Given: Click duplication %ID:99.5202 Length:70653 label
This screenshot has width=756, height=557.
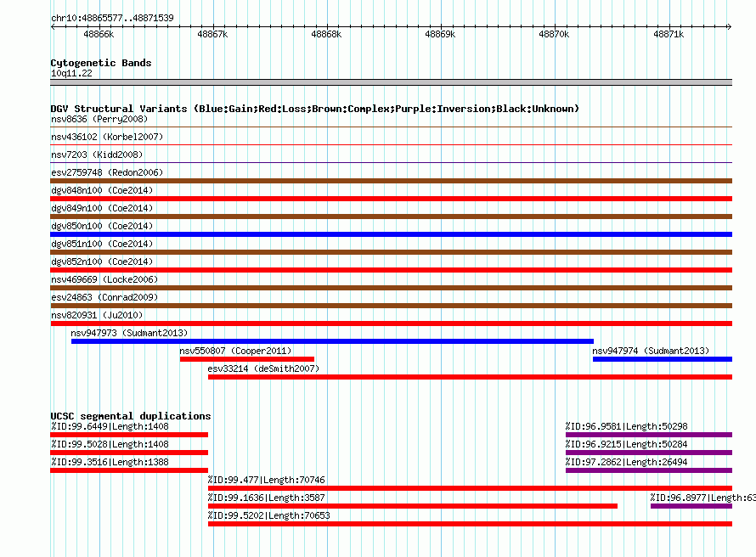Looking at the screenshot, I should tap(269, 515).
